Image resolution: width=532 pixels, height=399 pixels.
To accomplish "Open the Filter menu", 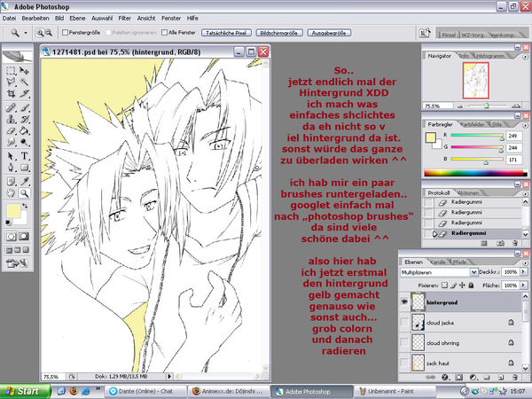I will [124, 19].
